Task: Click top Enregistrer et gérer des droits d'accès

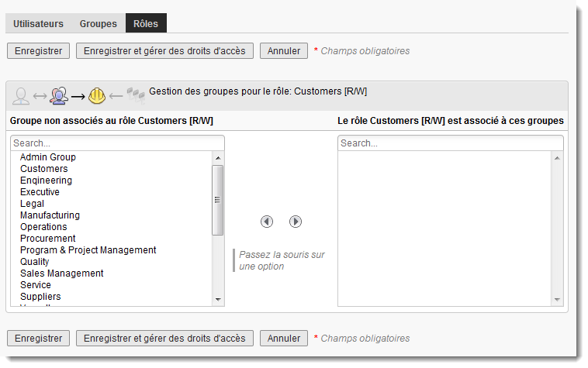Action: (164, 51)
